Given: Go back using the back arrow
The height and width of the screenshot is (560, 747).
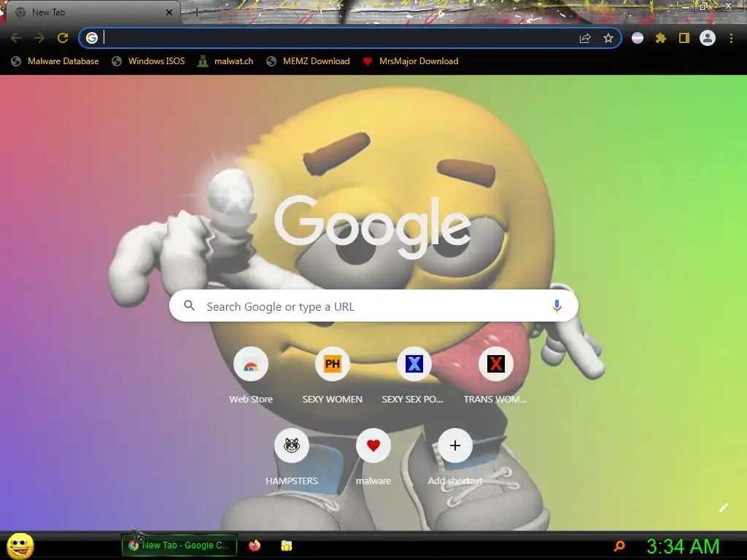Looking at the screenshot, I should click(x=16, y=38).
